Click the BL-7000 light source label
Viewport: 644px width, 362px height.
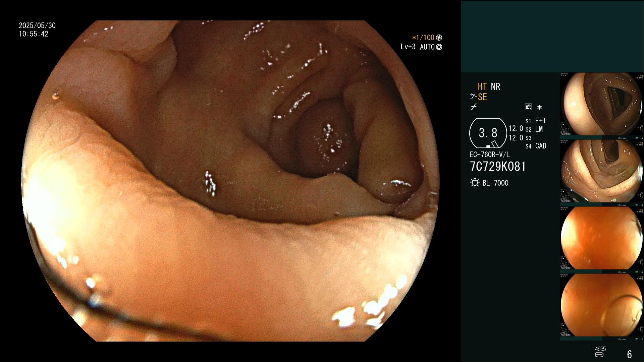(495, 183)
